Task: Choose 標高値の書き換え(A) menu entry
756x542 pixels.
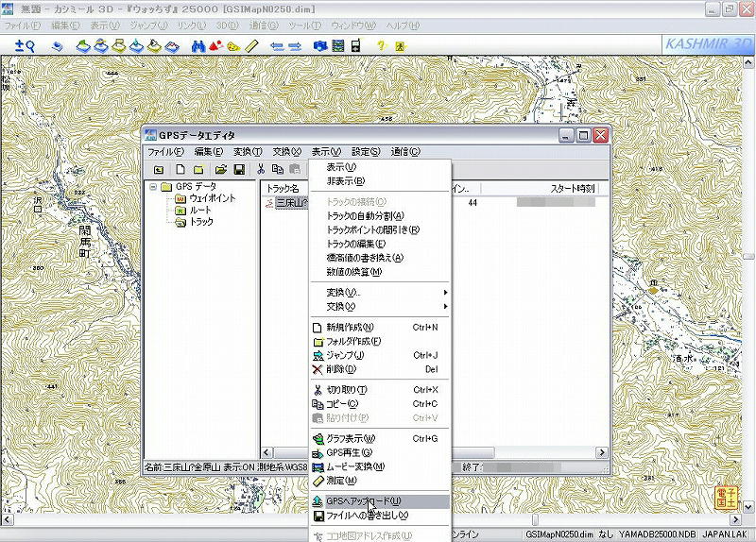Action: (381, 258)
